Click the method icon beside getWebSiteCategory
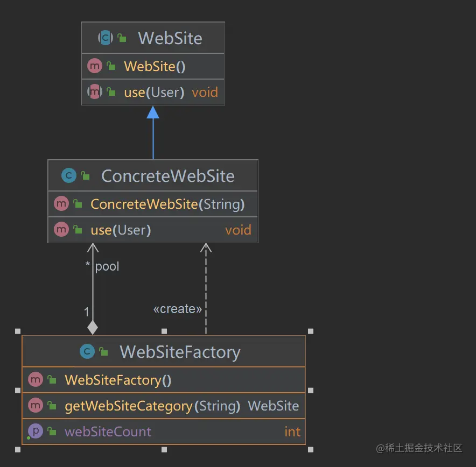476x467 pixels. point(36,406)
